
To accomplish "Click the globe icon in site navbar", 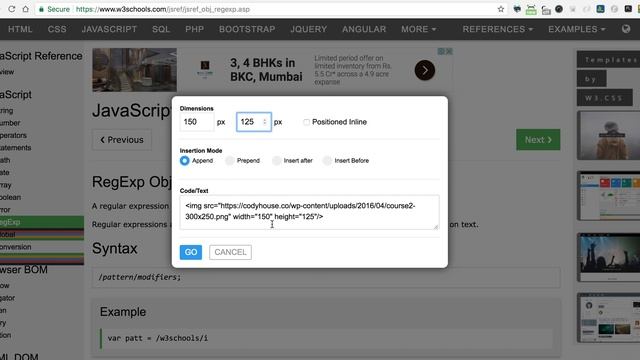I will click(626, 29).
